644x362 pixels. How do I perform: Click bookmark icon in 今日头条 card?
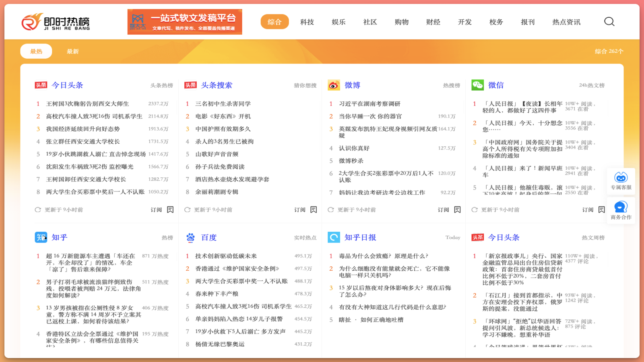coord(170,210)
